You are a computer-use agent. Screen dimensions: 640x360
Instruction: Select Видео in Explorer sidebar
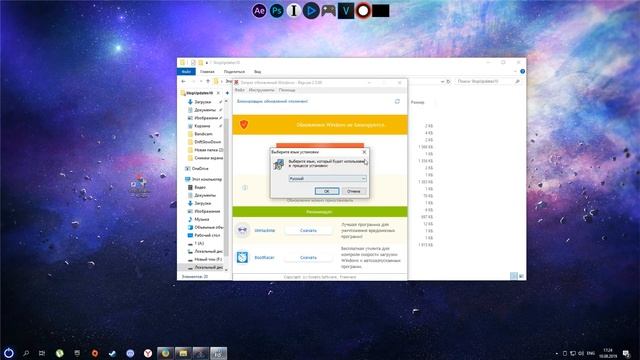tap(200, 187)
